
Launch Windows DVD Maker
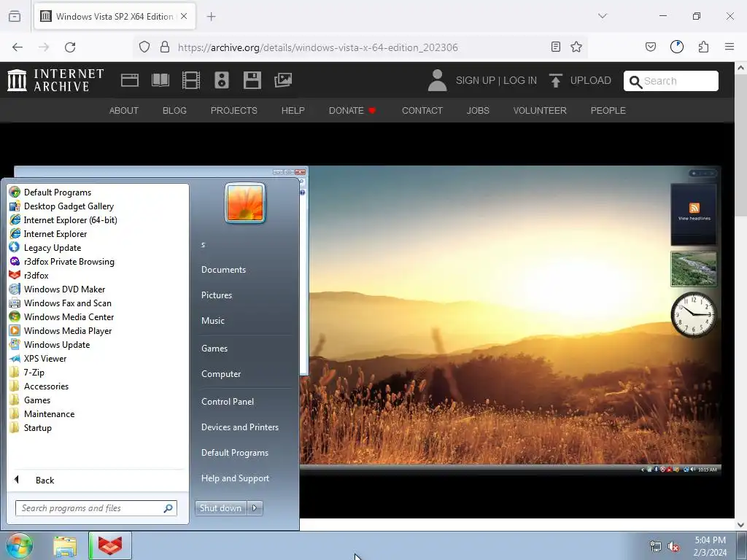tap(98, 289)
